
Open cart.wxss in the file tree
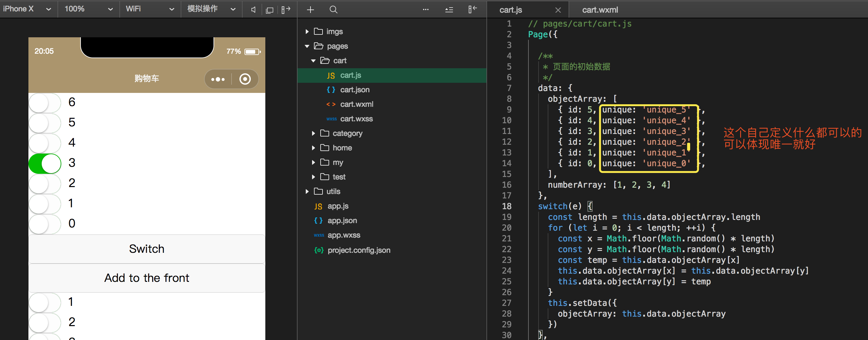click(x=356, y=118)
